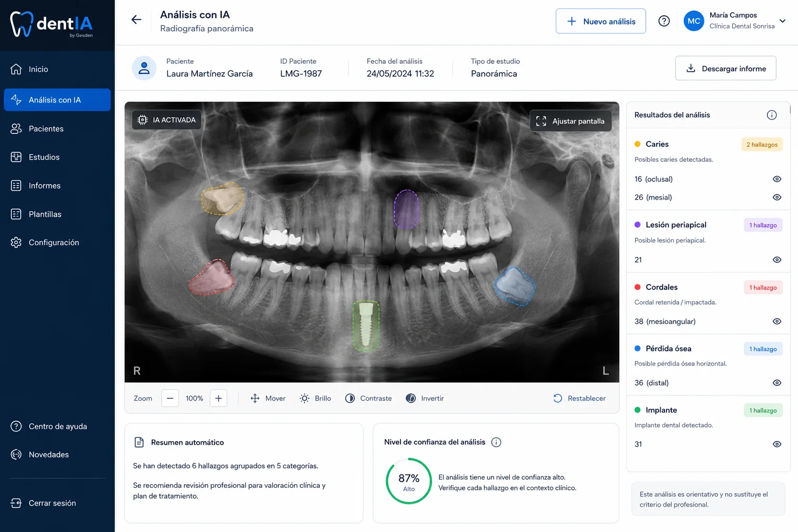Screen dimensions: 798x532
Task: Click green Implante color dot
Action: 637,410
